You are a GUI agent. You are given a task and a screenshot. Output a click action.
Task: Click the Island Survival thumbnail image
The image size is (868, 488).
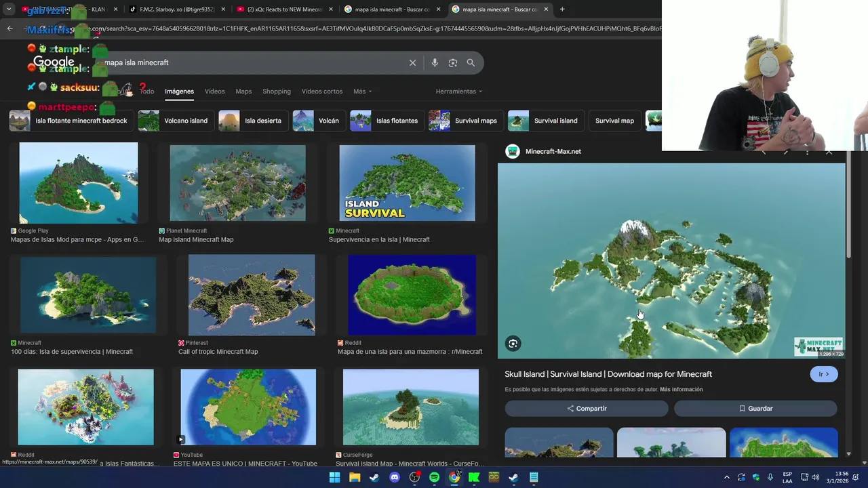(x=407, y=183)
